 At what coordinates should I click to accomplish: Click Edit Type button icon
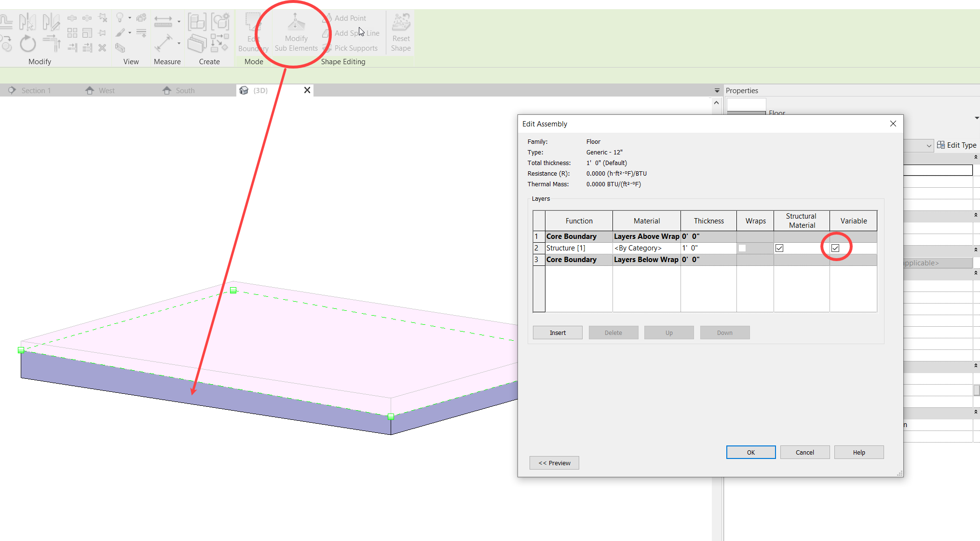pyautogui.click(x=941, y=145)
